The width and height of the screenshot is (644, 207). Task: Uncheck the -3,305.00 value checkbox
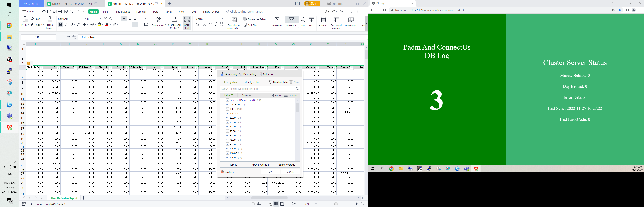[x=227, y=104]
